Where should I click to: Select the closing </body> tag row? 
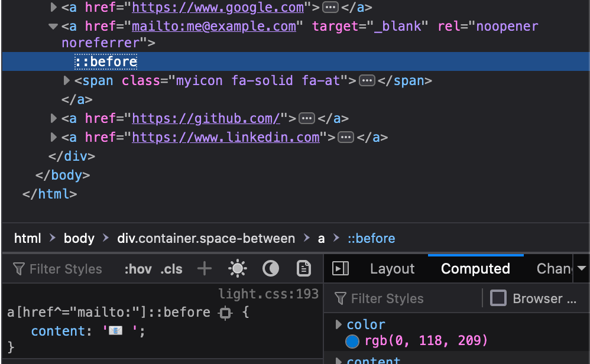[x=63, y=175]
